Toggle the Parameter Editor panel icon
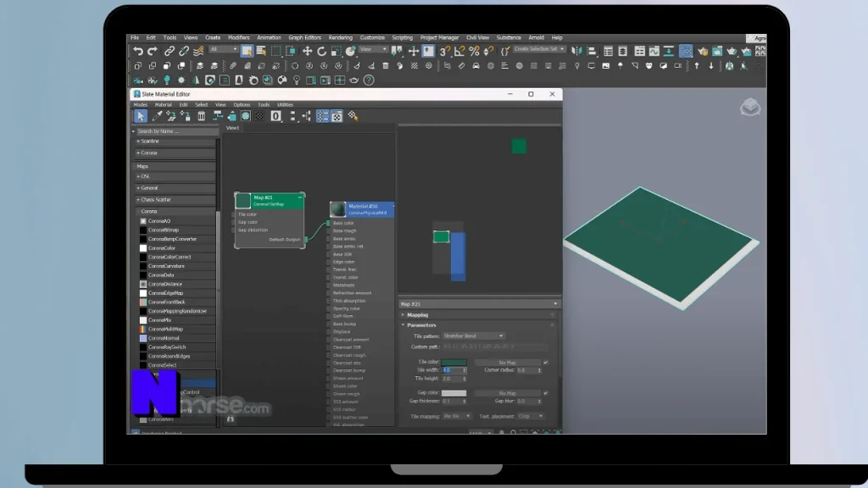This screenshot has width=868, height=488. tap(337, 116)
